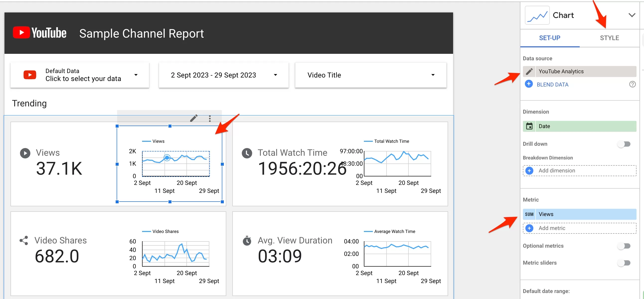
Task: Click the SUM aggregation badge on Views metric
Action: click(x=529, y=214)
